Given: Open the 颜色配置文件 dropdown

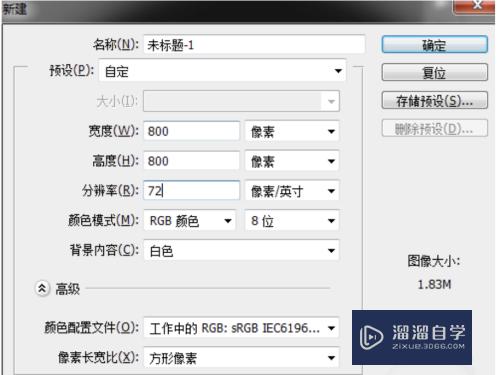Looking at the screenshot, I should [241, 328].
